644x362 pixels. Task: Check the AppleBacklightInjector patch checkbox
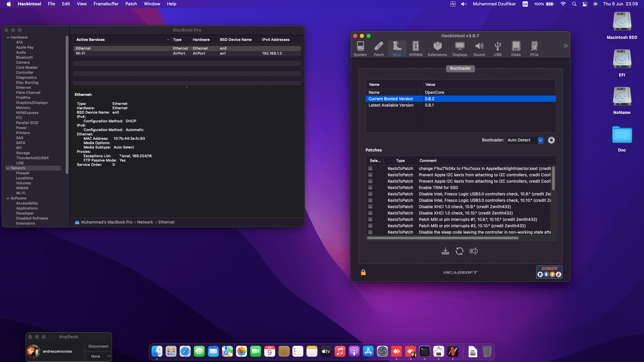(x=370, y=169)
